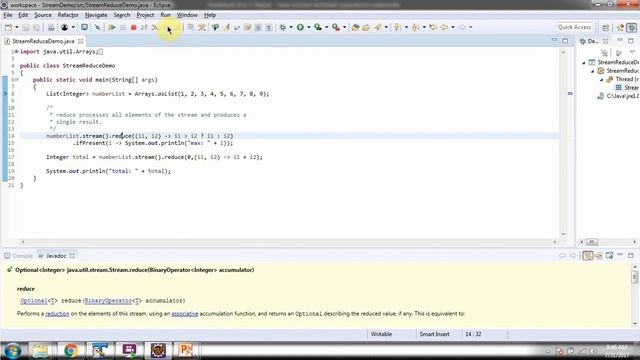
Task: Open the Refactor menu
Action: [68, 15]
